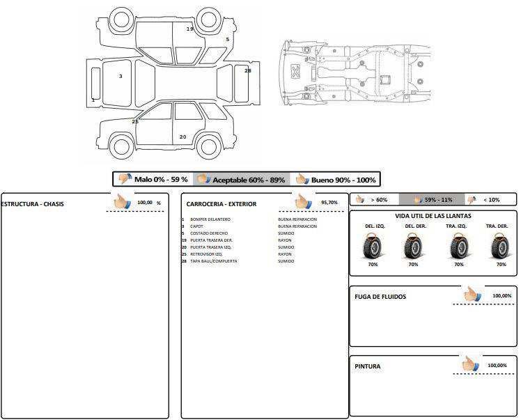Viewport: 521px width, 420px height.
Task: Select the 'COSTADO DERECHO' row
Action: (238, 233)
